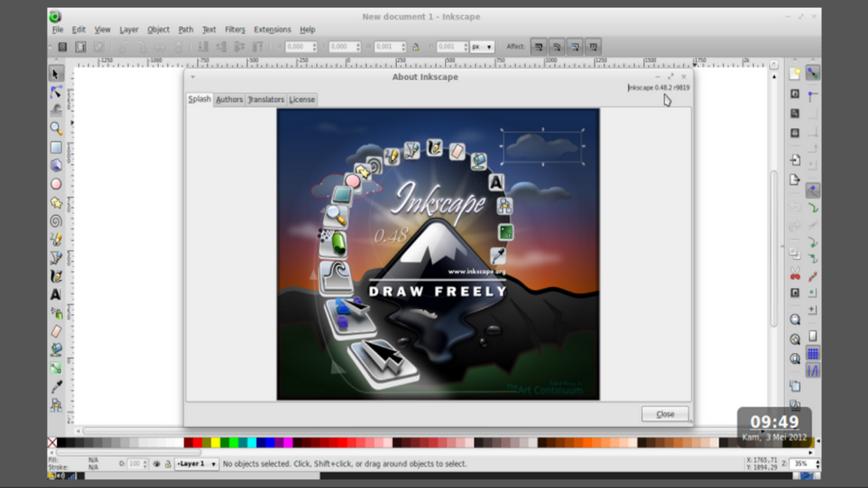Image resolution: width=868 pixels, height=488 pixels.
Task: Toggle moving gradients with objects
Action: [x=575, y=47]
